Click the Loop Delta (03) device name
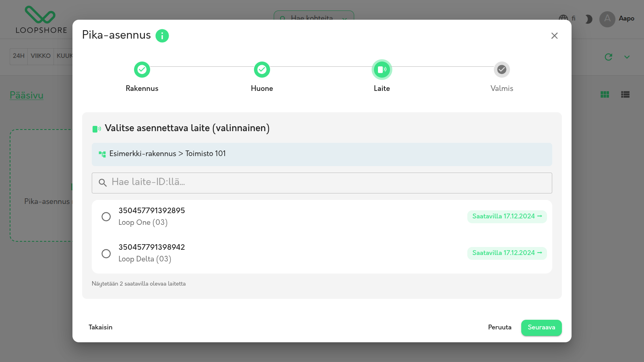Image resolution: width=644 pixels, height=362 pixels. point(145,259)
